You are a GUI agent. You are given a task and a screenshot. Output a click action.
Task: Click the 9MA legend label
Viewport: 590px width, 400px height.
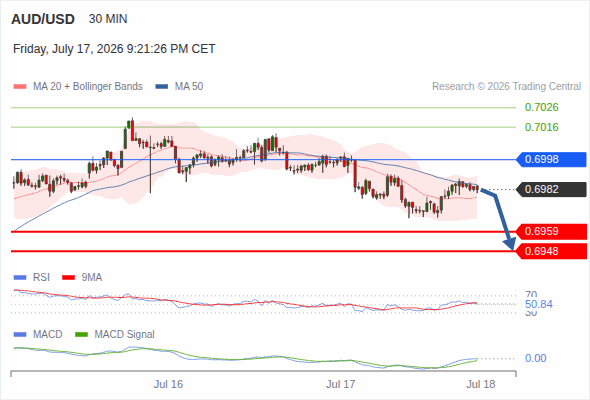pos(92,278)
